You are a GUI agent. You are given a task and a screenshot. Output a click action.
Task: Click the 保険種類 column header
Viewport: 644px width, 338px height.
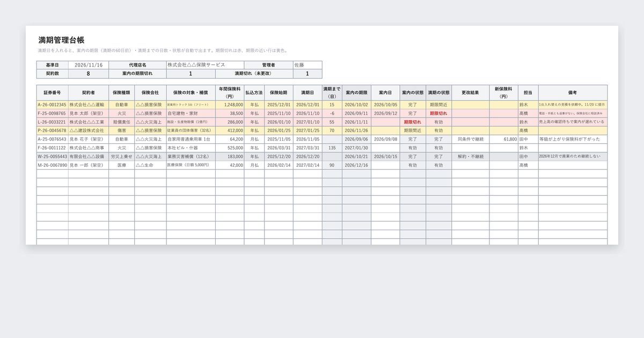pos(121,93)
